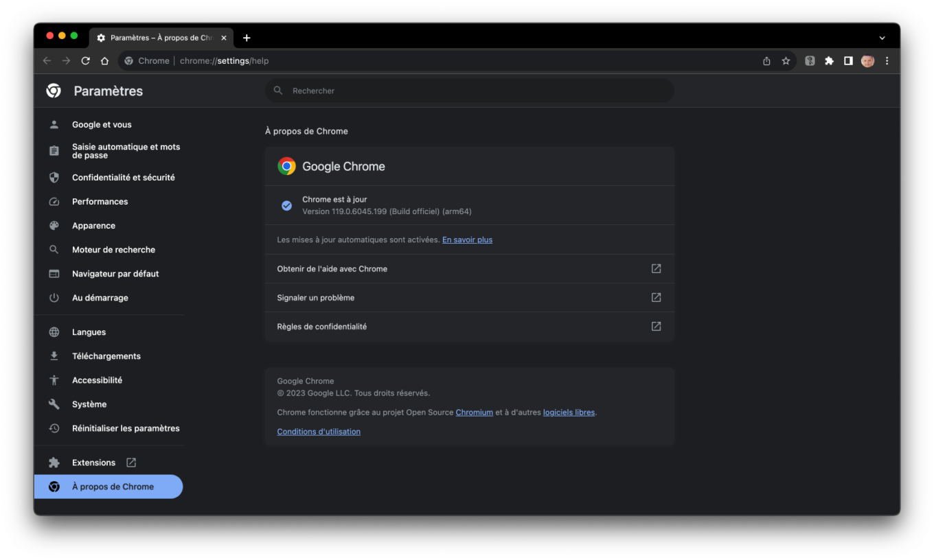Click the En savoir plus link
The height and width of the screenshot is (560, 934).
pos(467,240)
